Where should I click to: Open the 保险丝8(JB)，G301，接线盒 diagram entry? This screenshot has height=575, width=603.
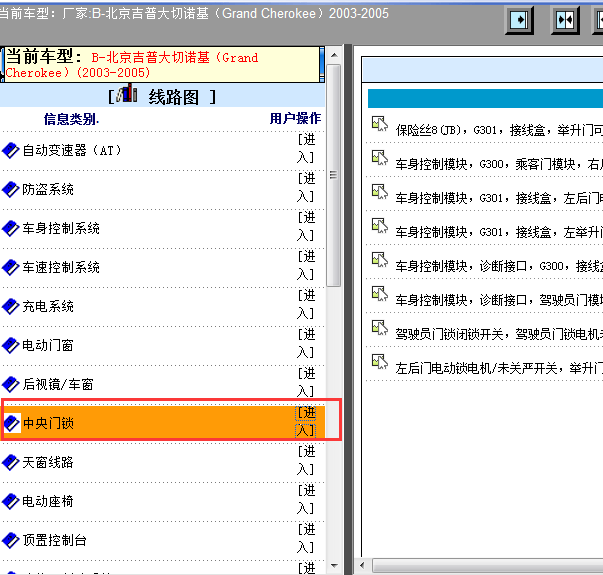(x=499, y=130)
